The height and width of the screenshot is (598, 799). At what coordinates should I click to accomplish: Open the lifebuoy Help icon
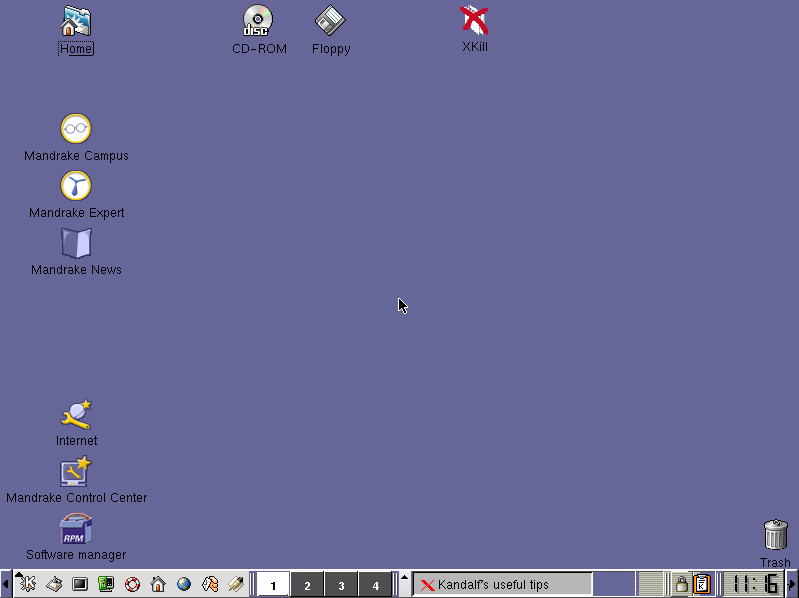[x=132, y=584]
